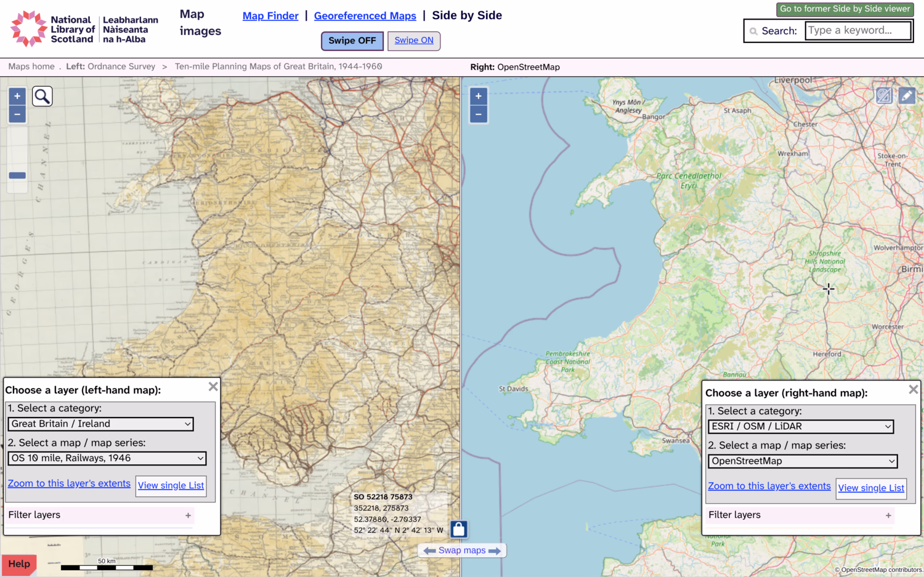This screenshot has width=924, height=577.
Task: Click grid reference SO 52218 75873 text
Action: tap(383, 497)
